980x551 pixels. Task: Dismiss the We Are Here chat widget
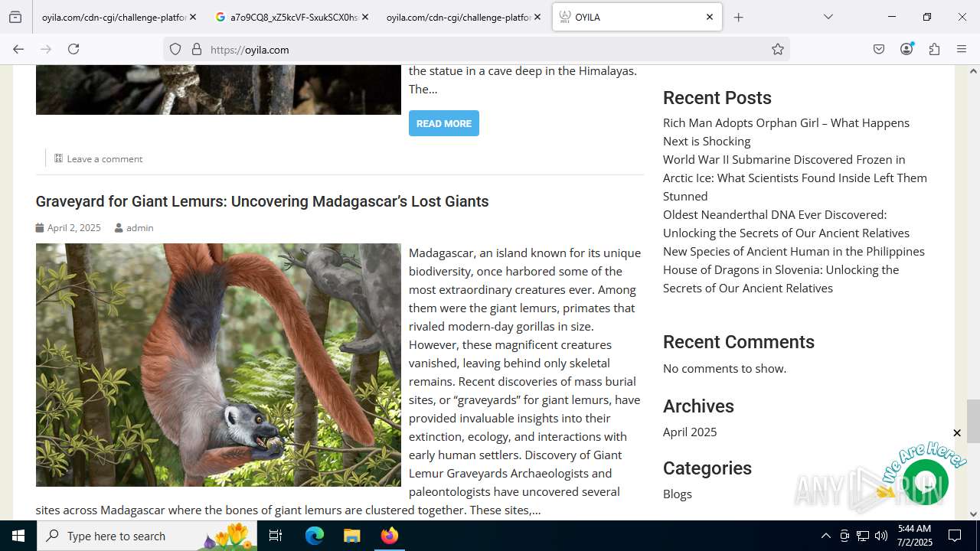956,433
